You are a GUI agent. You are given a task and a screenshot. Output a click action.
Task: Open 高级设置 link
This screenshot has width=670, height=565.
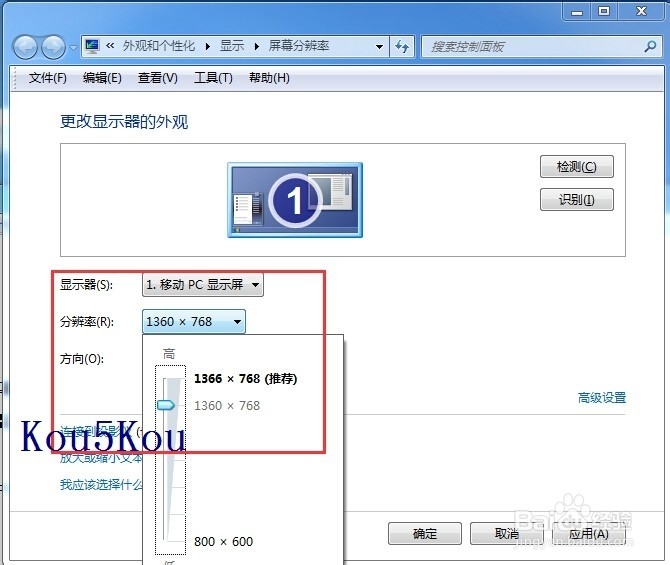pyautogui.click(x=602, y=398)
